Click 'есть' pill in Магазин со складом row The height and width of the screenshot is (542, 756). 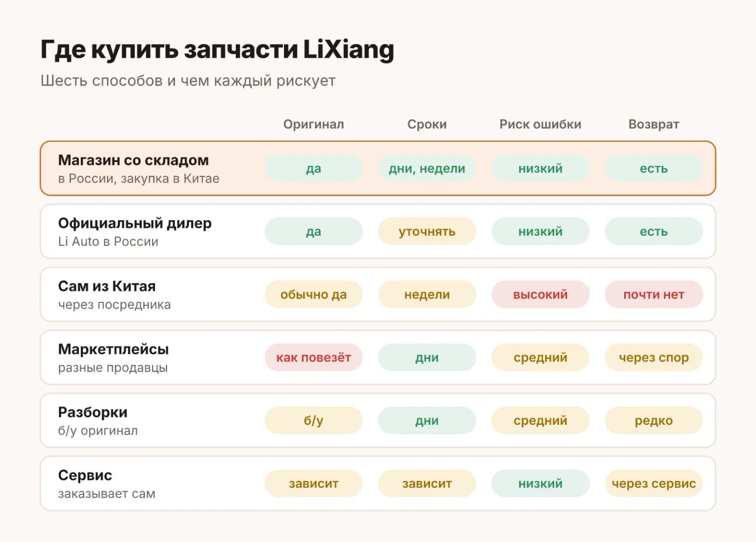pyautogui.click(x=654, y=168)
